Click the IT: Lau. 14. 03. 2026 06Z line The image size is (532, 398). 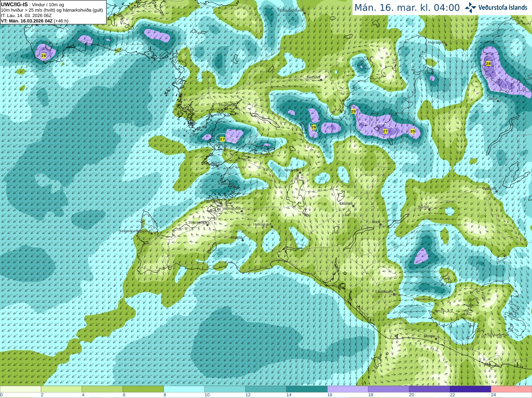(26, 15)
